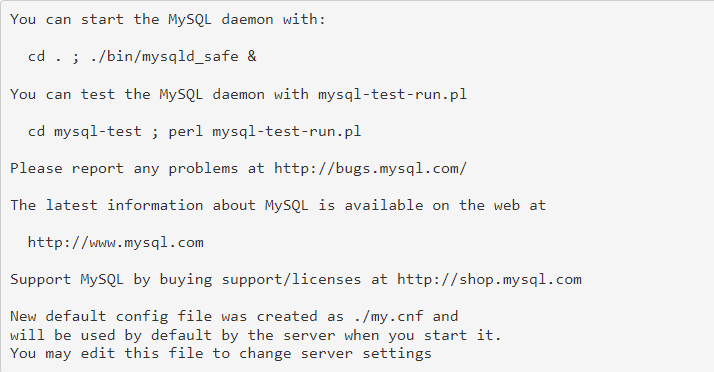714x372 pixels.
Task: Click the ampersand after mysqld_safe
Action: click(252, 56)
